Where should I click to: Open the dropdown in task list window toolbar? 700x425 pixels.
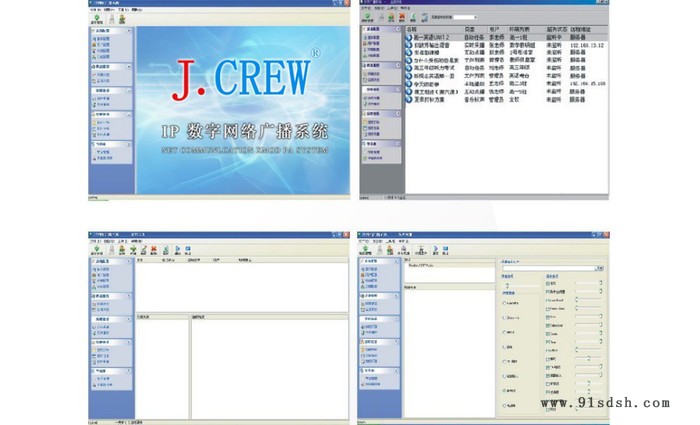click(475, 17)
